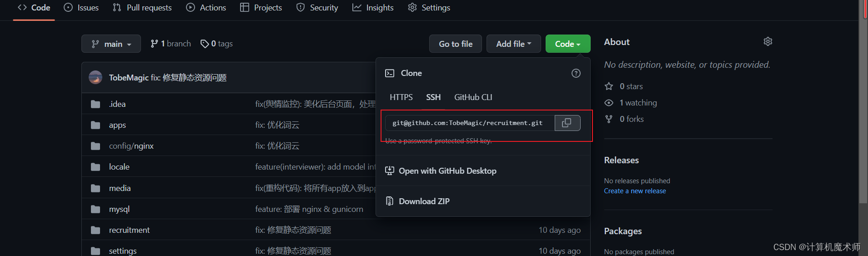Copy the SSH clone URL

[567, 123]
